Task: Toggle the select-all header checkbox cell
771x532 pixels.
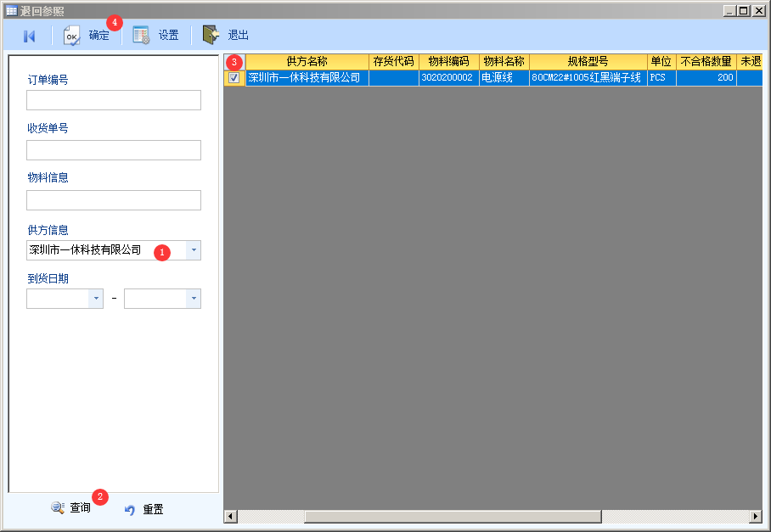Action: (x=234, y=61)
